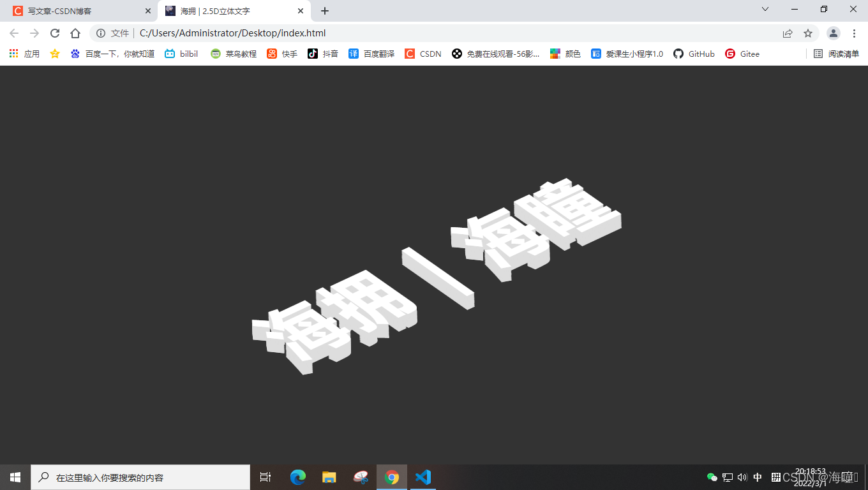The image size is (868, 490).
Task: Click the browser forward arrow
Action: pyautogui.click(x=34, y=33)
